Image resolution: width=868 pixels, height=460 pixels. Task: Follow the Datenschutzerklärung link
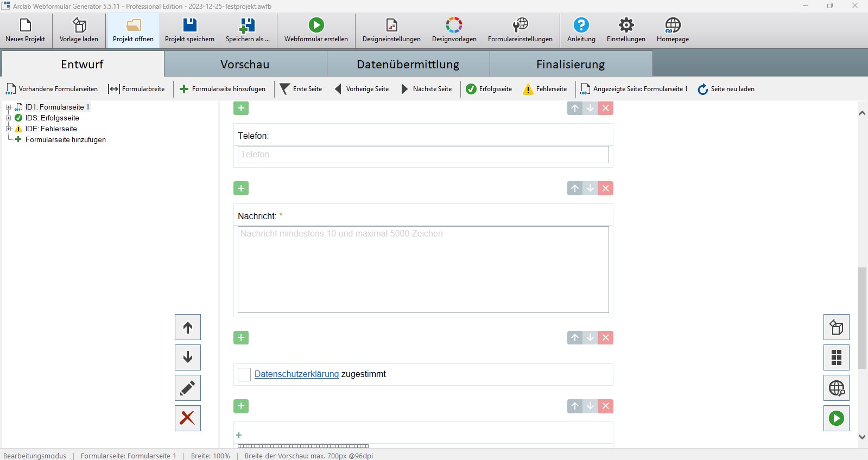pyautogui.click(x=296, y=374)
